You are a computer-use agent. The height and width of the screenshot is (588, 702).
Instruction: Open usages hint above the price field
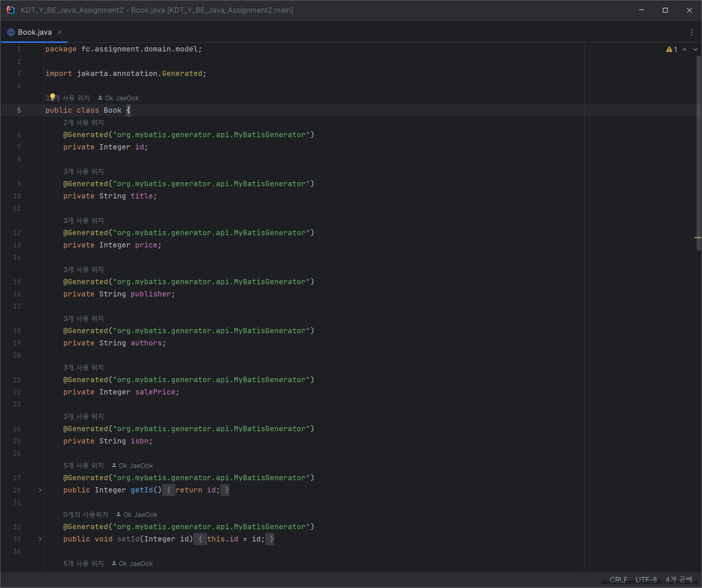[x=84, y=220]
